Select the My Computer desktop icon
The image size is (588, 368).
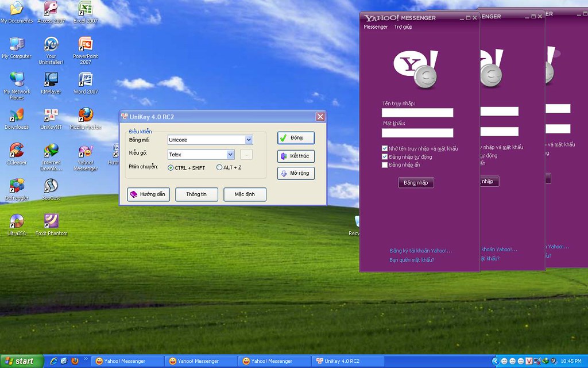(17, 48)
